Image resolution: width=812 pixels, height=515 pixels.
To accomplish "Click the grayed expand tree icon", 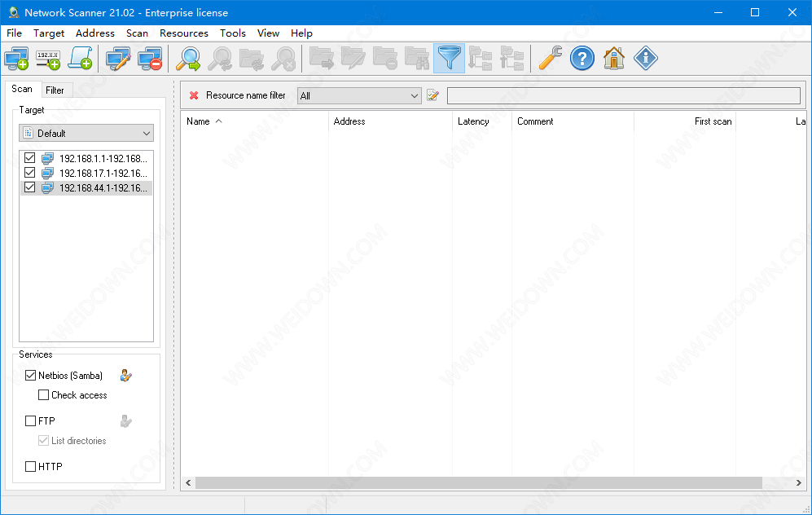I will (481, 58).
